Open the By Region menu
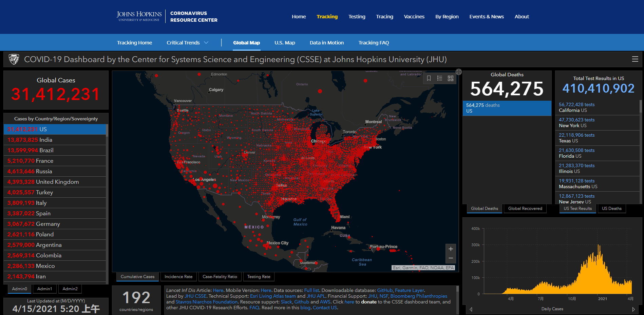The height and width of the screenshot is (315, 644). pyautogui.click(x=447, y=17)
